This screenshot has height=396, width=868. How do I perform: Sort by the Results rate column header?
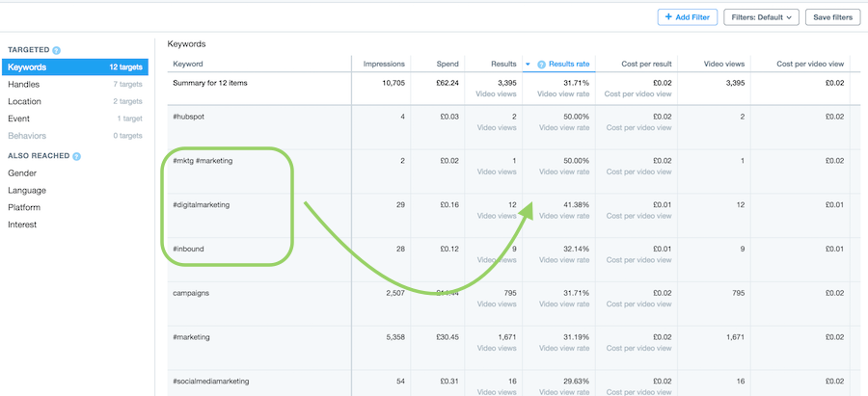click(569, 65)
